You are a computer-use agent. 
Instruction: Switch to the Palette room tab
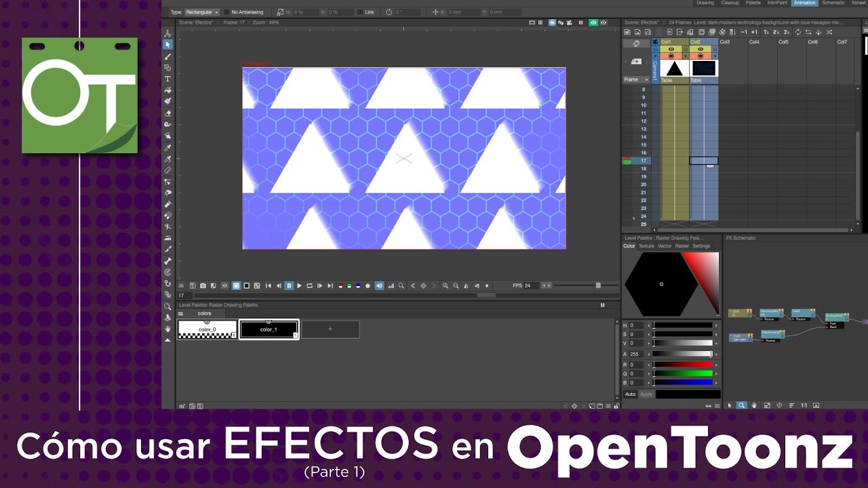tap(753, 3)
